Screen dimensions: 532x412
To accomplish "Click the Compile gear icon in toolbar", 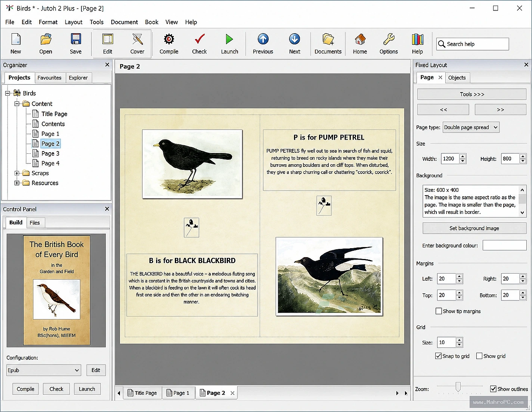I will click(x=169, y=39).
